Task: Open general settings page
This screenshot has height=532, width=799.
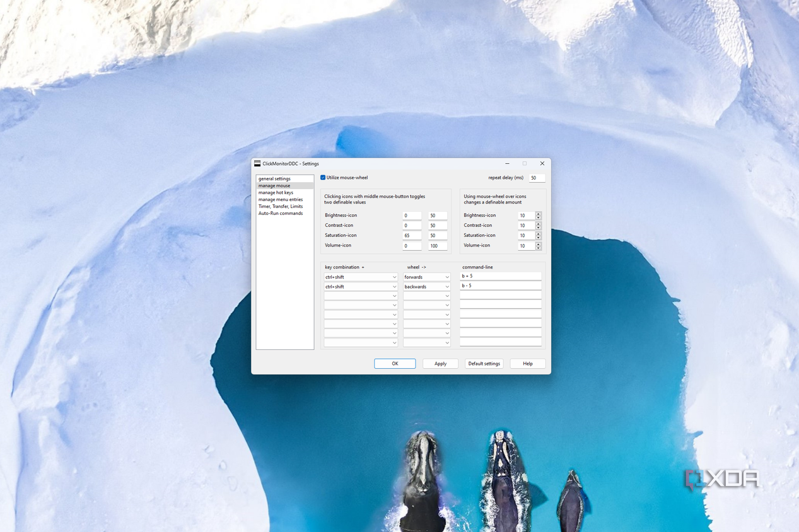Action: 285,179
